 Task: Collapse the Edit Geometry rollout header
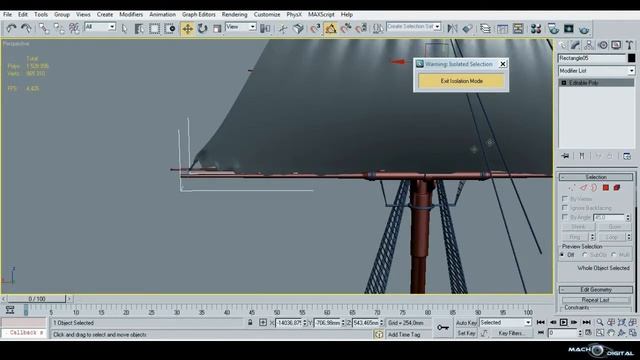[596, 290]
